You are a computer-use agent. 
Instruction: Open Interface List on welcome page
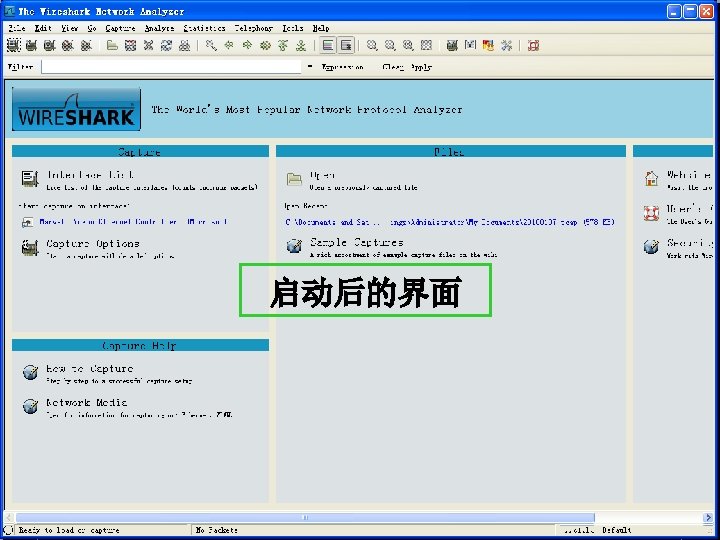click(90, 175)
